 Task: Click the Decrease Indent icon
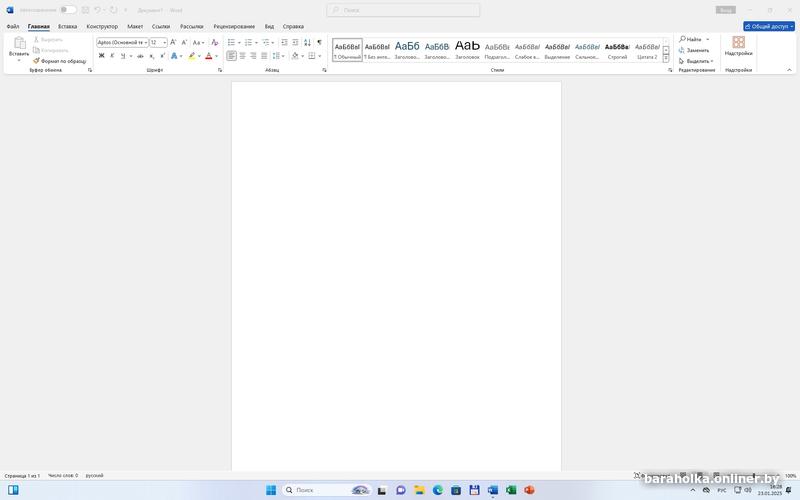tap(284, 42)
